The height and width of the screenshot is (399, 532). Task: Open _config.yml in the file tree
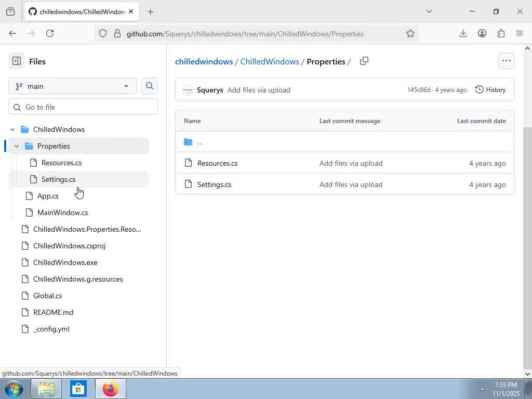pos(51,329)
